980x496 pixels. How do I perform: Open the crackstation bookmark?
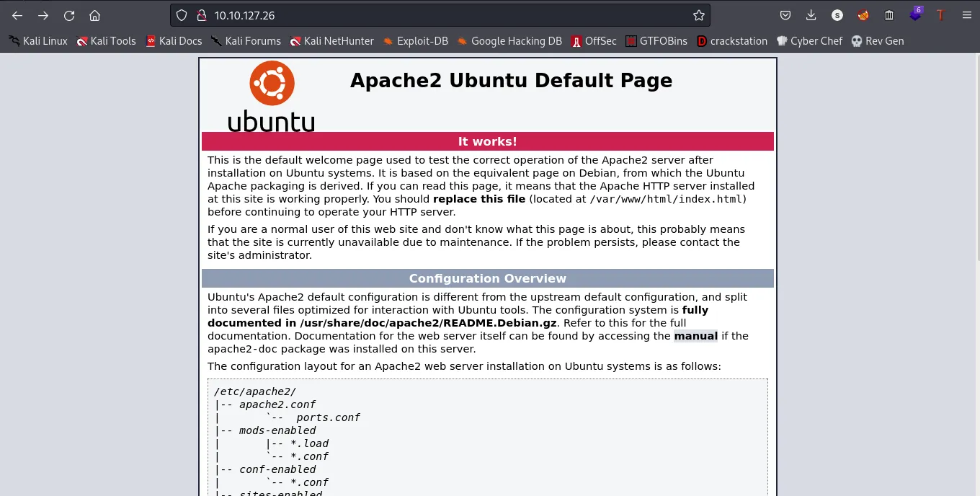click(732, 41)
